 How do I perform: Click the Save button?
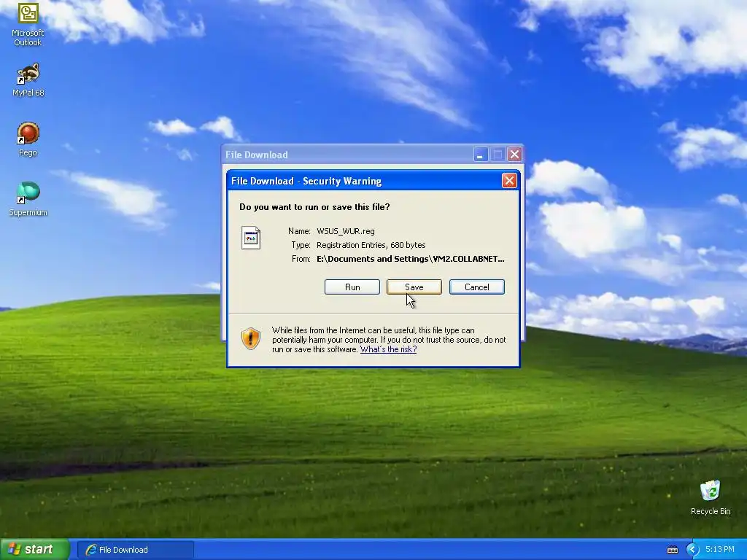click(x=414, y=287)
